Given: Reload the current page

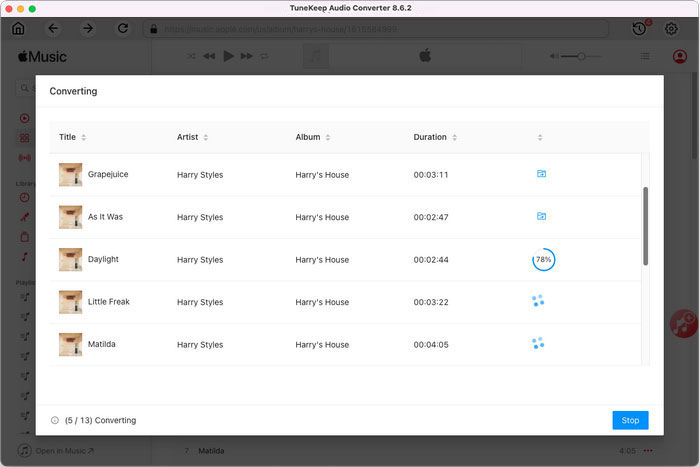Looking at the screenshot, I should 123,29.
